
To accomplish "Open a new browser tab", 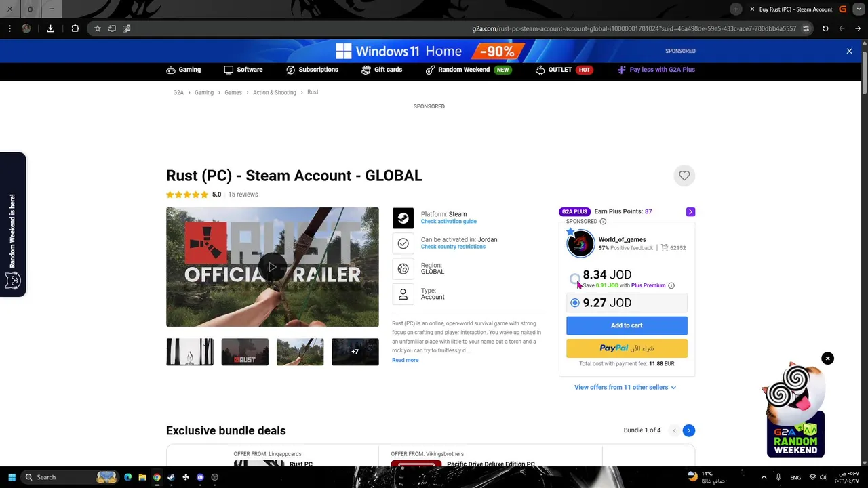I will tap(736, 9).
